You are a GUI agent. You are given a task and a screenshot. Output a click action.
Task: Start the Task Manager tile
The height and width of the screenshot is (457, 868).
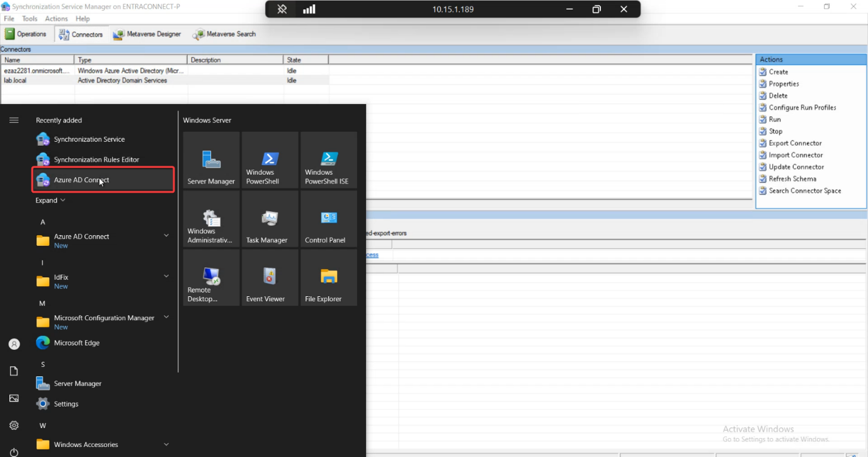[x=270, y=219]
